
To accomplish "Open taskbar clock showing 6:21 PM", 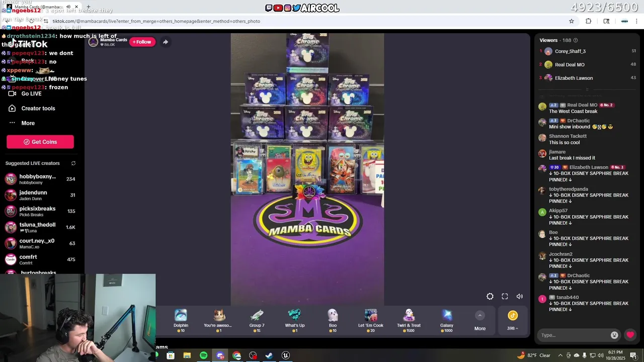I will (x=615, y=355).
